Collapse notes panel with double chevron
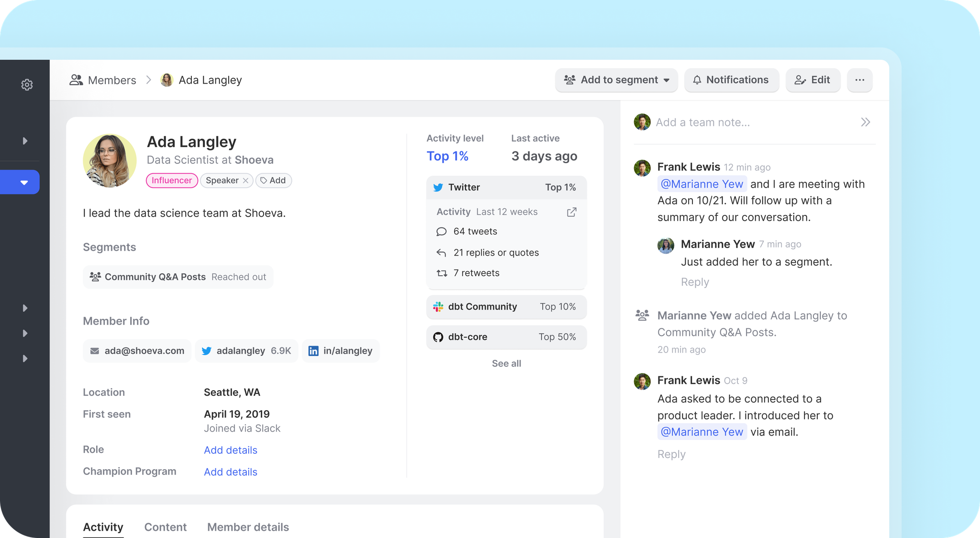980x538 pixels. pyautogui.click(x=865, y=122)
